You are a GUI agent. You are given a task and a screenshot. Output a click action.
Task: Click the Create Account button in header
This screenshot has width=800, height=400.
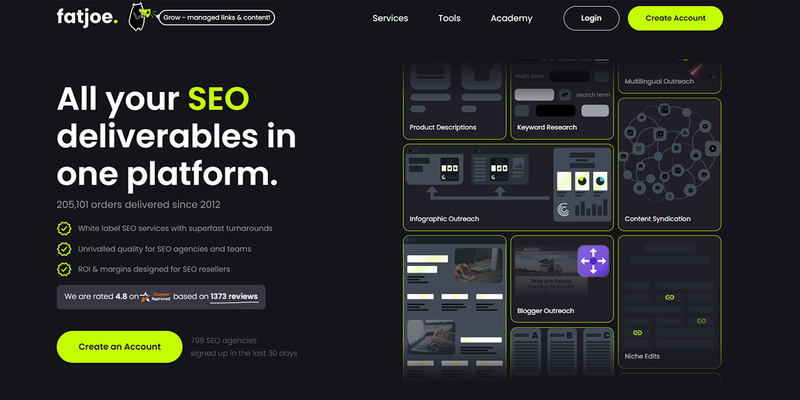pyautogui.click(x=676, y=18)
